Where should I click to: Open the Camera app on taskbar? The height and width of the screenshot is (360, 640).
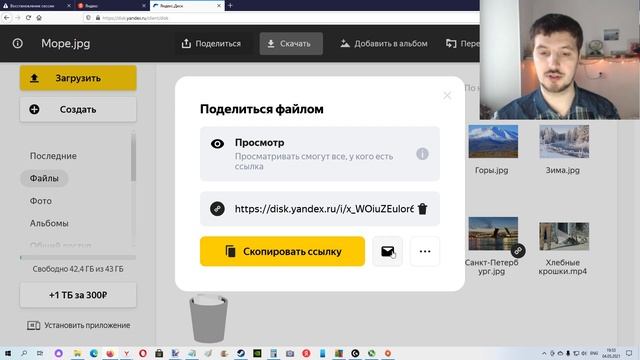tap(289, 353)
